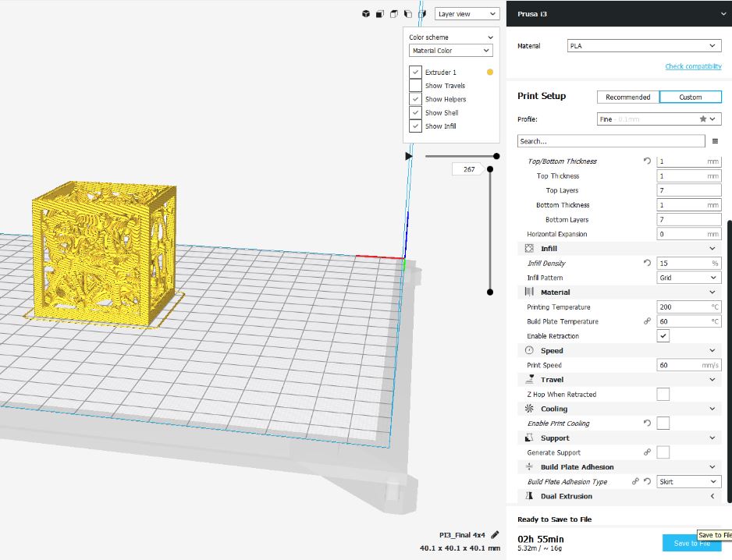Click link icon beside Build Plate Adhesion Type

(x=635, y=481)
